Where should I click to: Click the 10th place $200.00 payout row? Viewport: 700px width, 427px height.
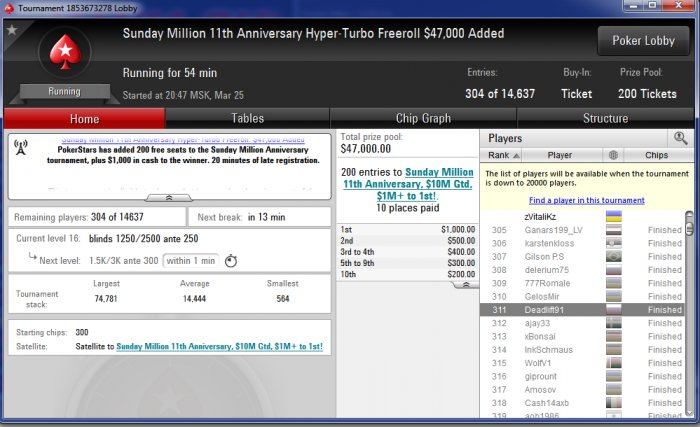pos(408,274)
